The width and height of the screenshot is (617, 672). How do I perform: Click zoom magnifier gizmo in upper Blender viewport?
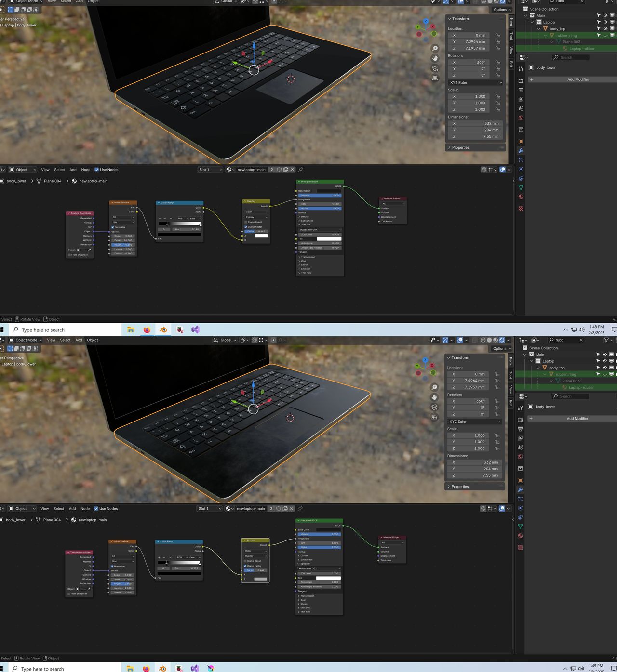[x=435, y=48]
